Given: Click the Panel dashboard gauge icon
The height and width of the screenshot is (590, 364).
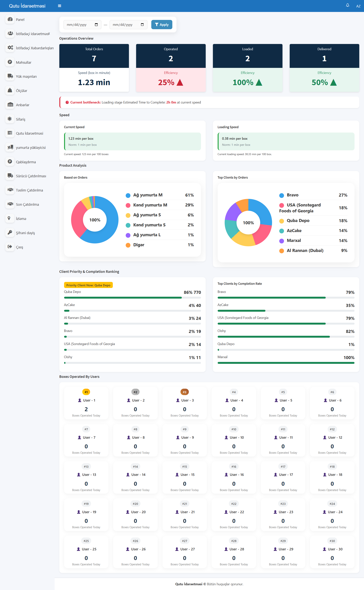Looking at the screenshot, I should pos(10,19).
